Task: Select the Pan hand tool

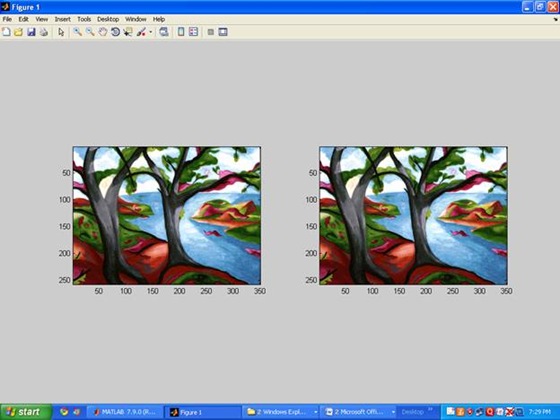Action: 102,32
